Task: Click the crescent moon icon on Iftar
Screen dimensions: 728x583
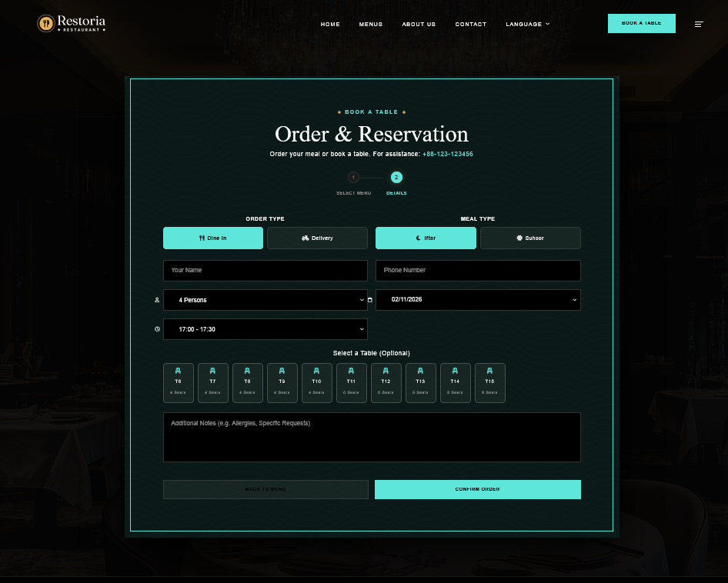Action: pyautogui.click(x=419, y=238)
